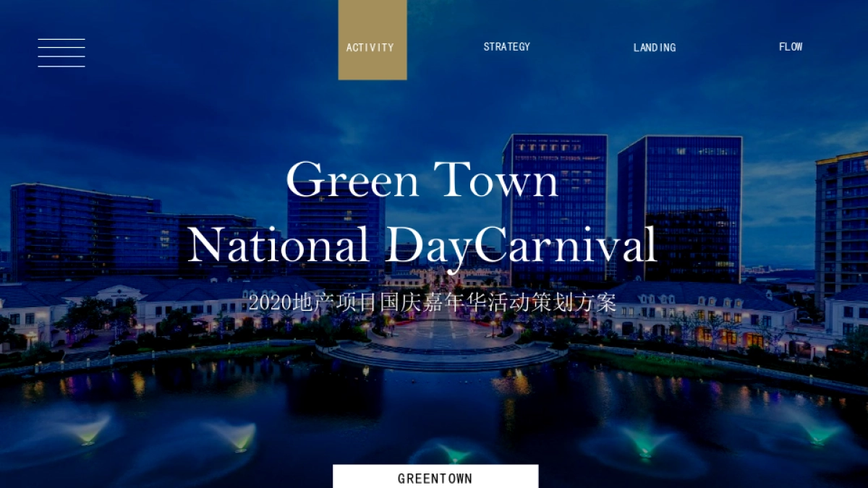Click the white GREENTOWN button

[435, 477]
